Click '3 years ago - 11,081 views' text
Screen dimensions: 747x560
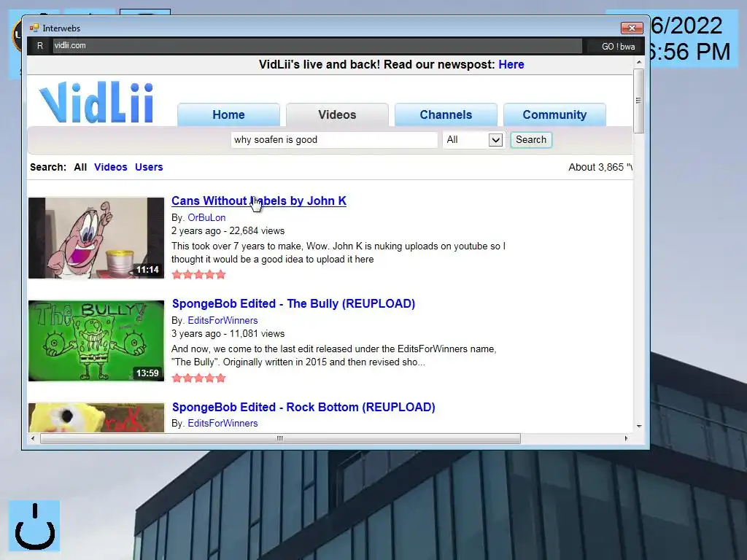(228, 334)
